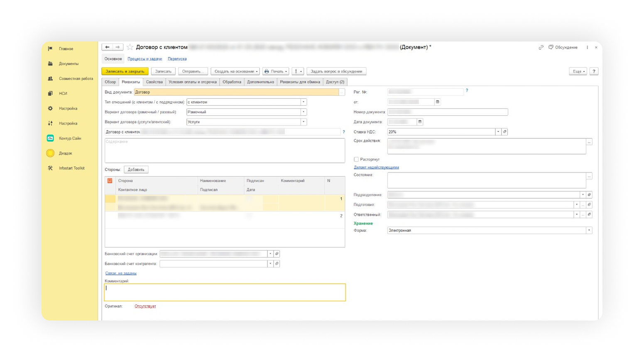Screen dimensions: 644x362
Task: Open the Диадок section icon
Action: click(50, 153)
